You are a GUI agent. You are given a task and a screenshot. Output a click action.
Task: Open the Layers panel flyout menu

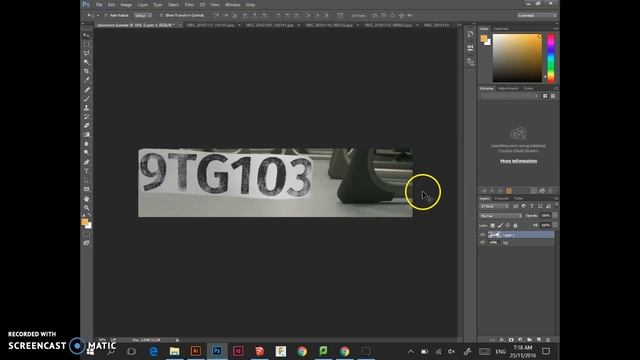[x=556, y=198]
